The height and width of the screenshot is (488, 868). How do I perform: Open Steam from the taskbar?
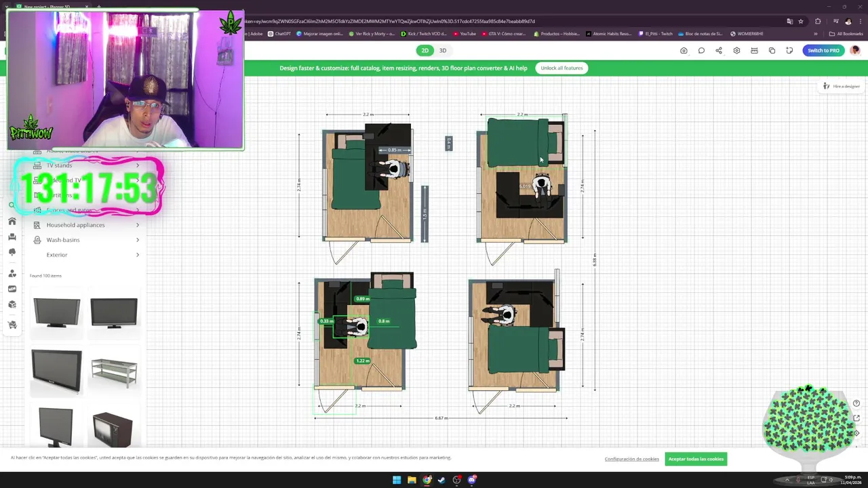(x=442, y=480)
